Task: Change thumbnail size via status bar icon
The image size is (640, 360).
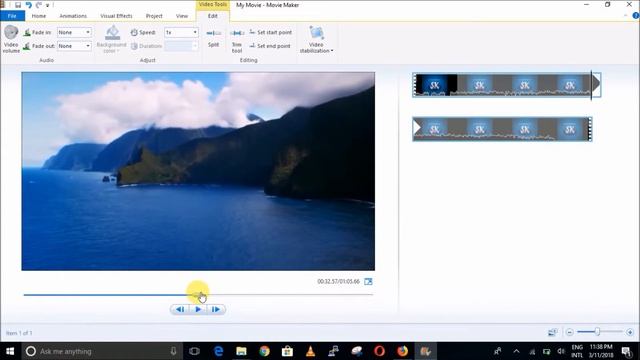Action: tap(553, 332)
